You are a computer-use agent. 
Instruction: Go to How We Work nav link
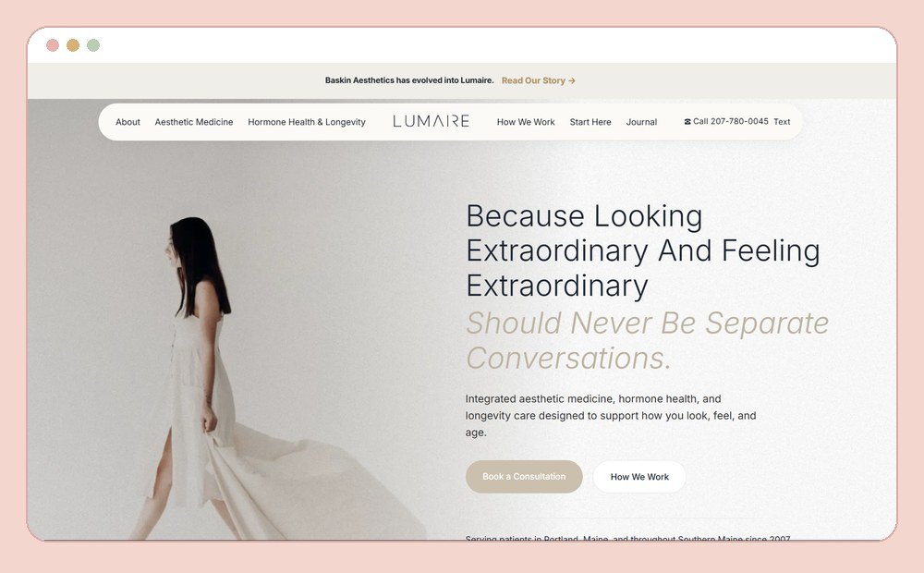click(x=526, y=122)
